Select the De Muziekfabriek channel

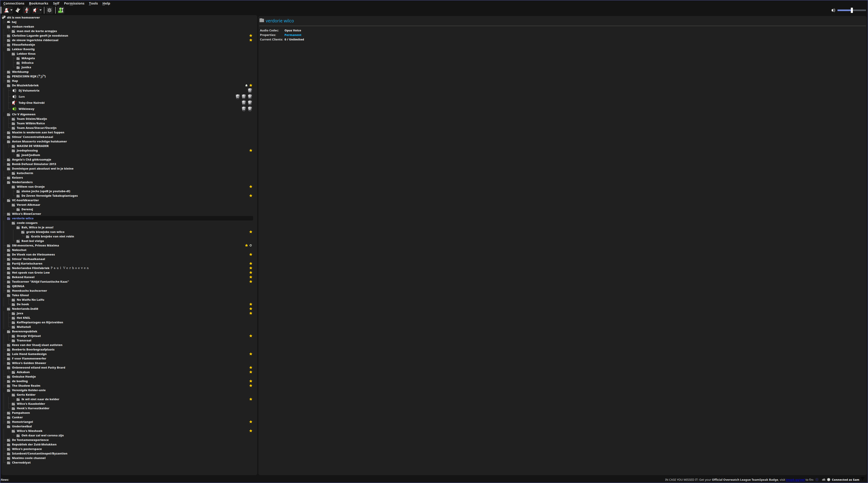coord(25,85)
